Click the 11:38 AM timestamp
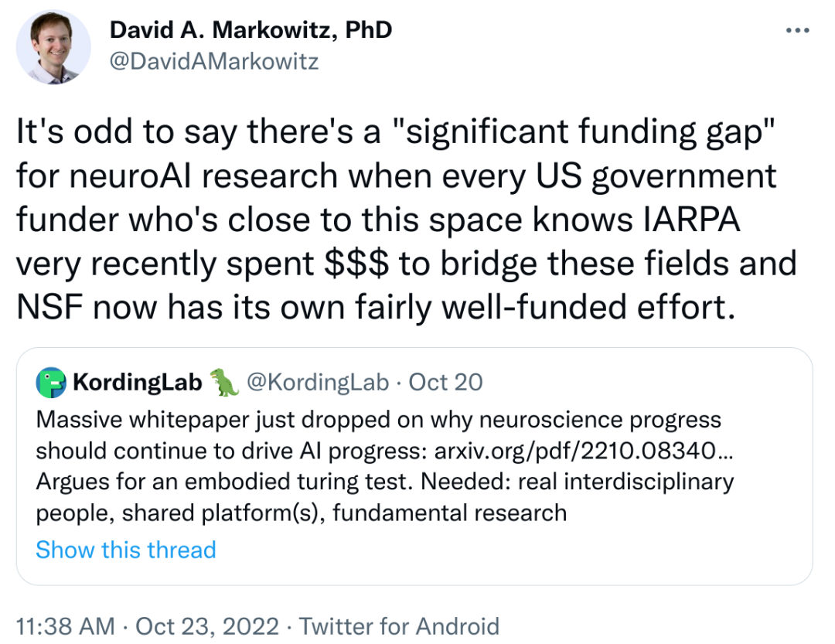Viewport: 835px width, 644px height. click(66, 625)
